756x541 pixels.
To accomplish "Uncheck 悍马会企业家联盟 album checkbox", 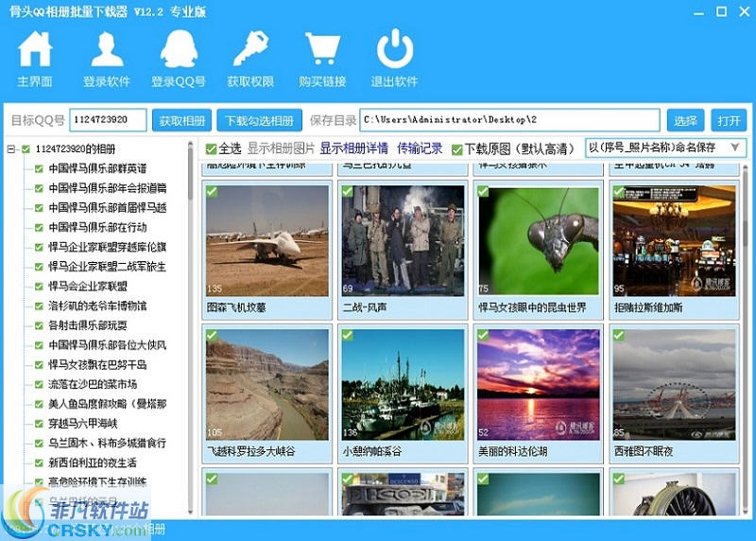I will click(39, 287).
